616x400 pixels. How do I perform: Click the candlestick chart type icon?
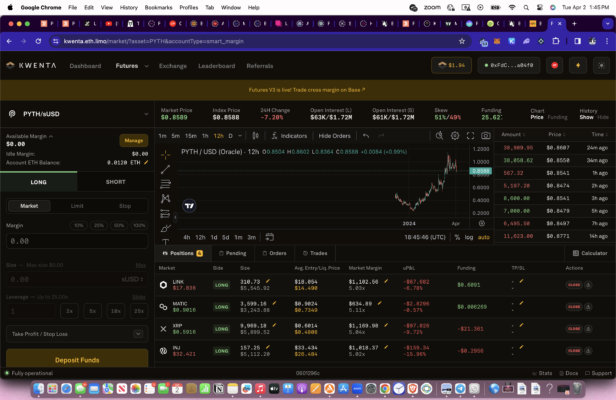pos(254,135)
